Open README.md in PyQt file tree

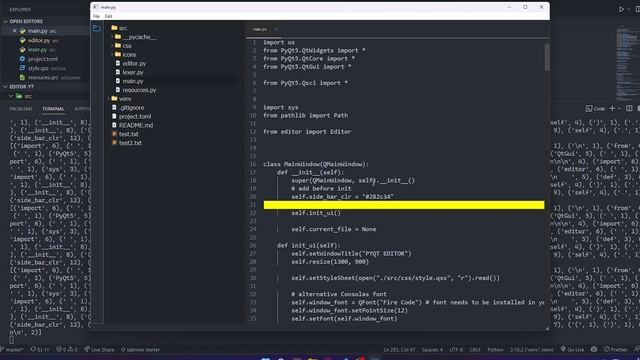(136, 125)
